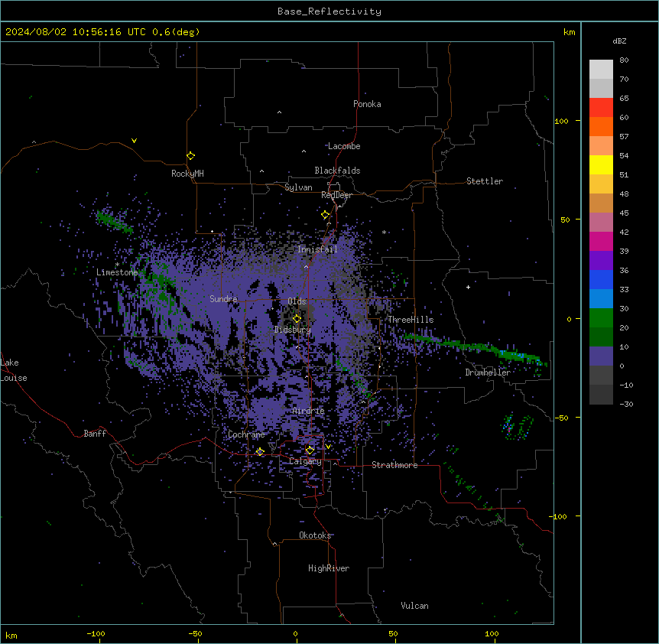This screenshot has width=659, height=644.
Task: Click the white plus marker north of Drumheller
Action: [468, 287]
